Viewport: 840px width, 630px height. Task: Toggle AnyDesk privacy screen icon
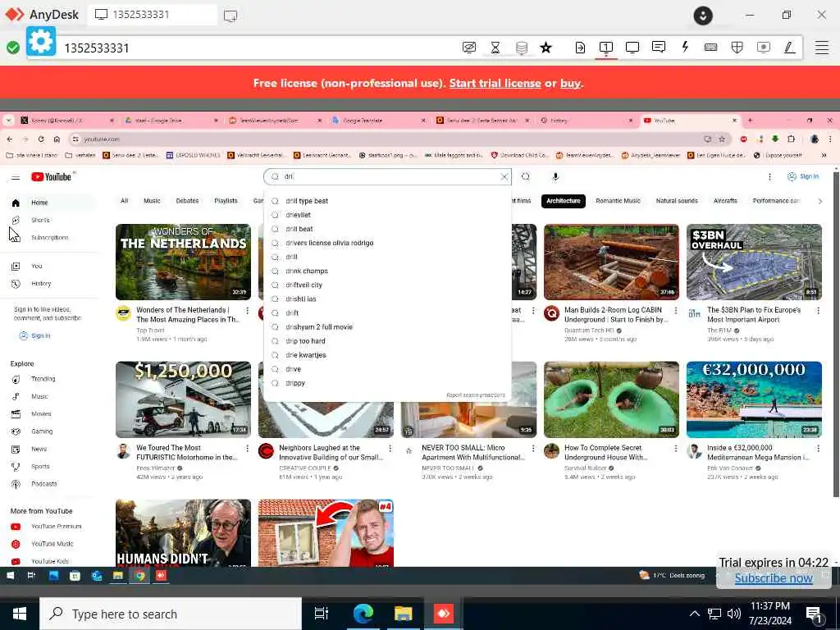469,48
